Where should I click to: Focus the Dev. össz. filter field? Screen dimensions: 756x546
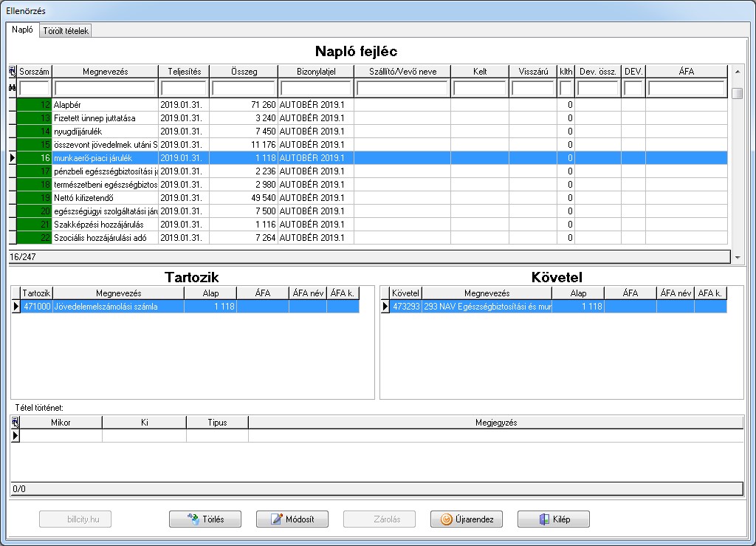[x=598, y=88]
